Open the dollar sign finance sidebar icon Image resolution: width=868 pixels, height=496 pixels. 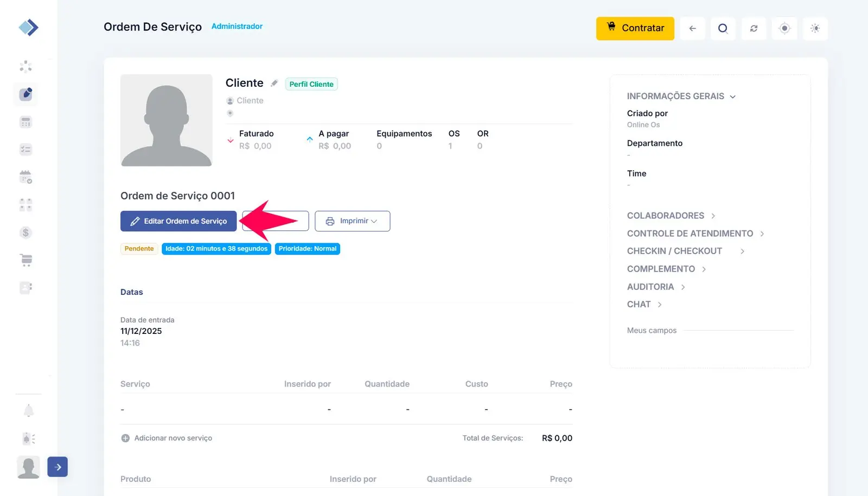click(25, 233)
